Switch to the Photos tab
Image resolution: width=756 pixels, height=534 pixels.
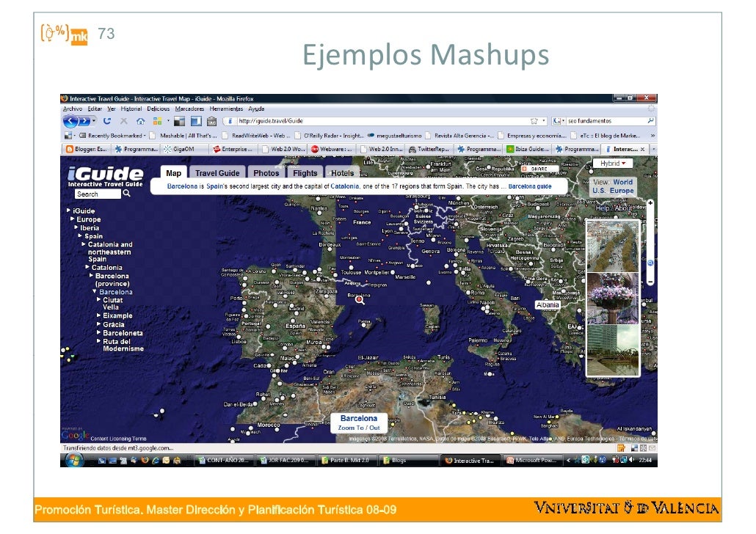coord(266,173)
